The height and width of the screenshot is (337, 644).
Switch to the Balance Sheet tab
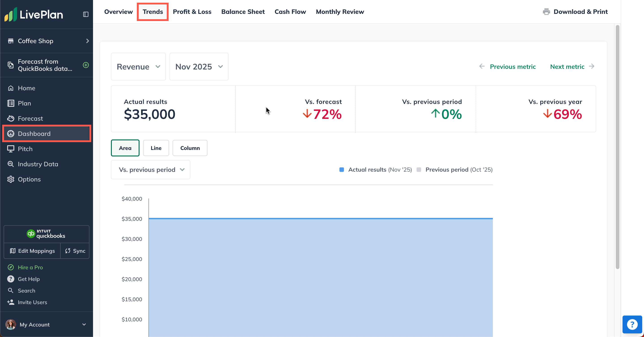(243, 11)
